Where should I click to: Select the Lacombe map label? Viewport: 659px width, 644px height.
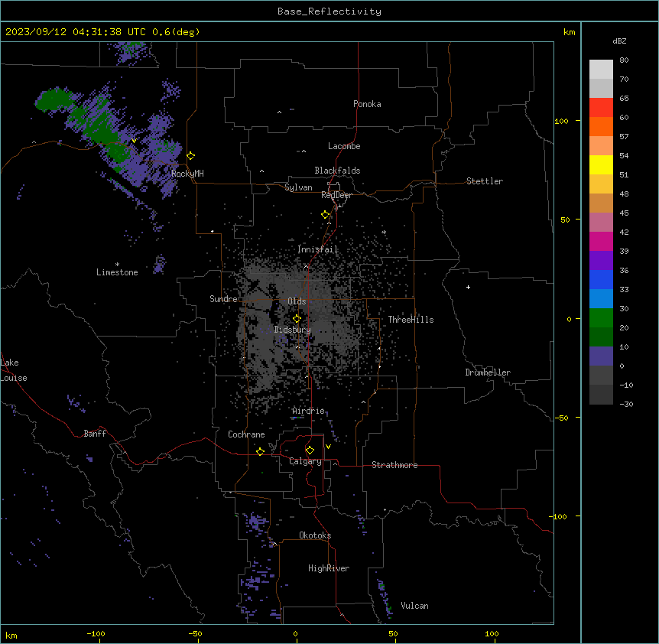pos(344,146)
